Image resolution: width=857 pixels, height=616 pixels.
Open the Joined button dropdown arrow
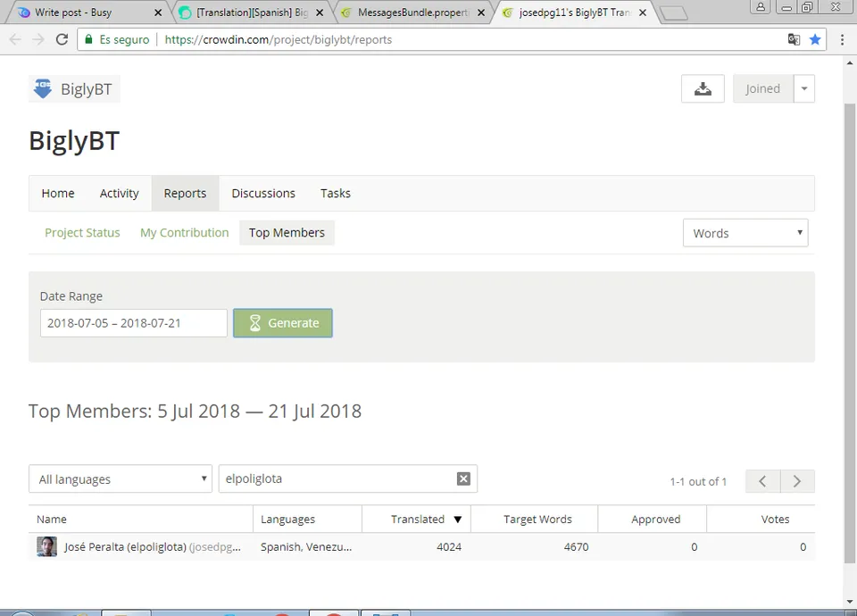click(x=804, y=88)
